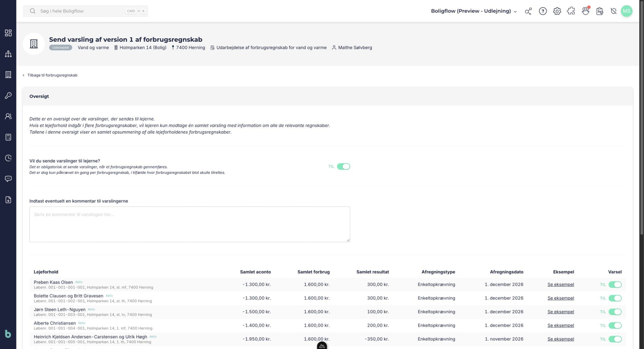Open the document download icon in sidebar

click(8, 200)
